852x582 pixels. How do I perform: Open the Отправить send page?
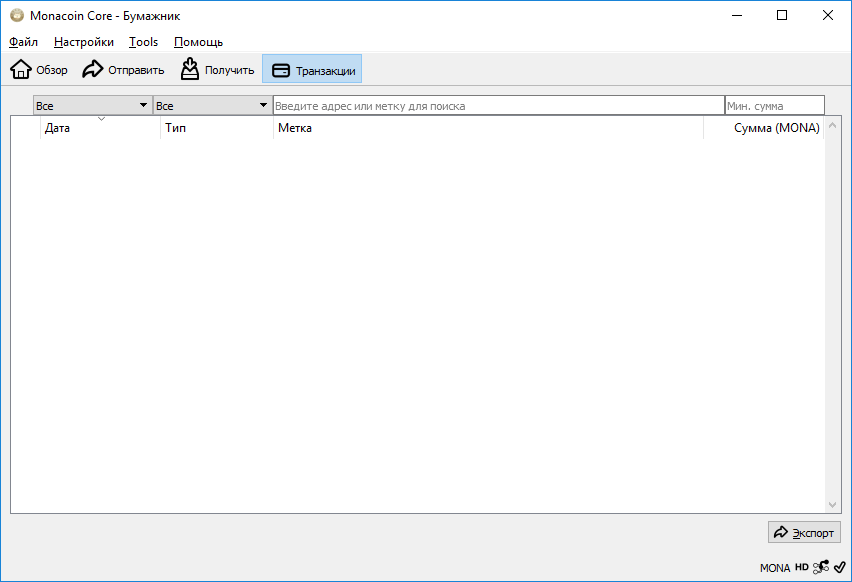point(123,70)
